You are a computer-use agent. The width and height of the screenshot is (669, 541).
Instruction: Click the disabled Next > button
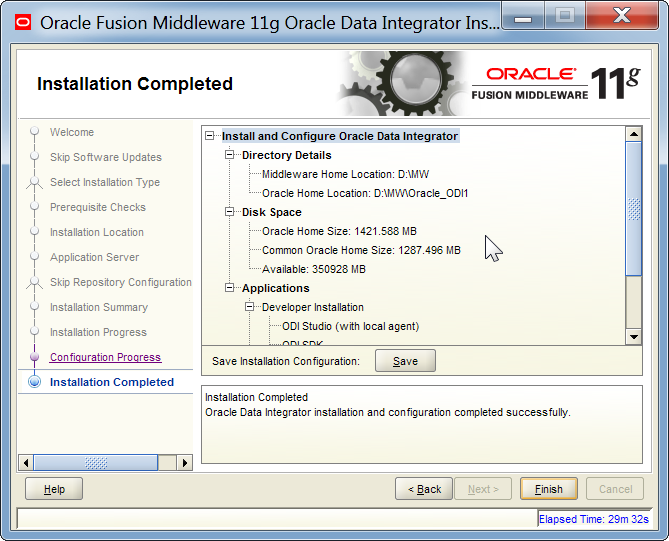(483, 489)
